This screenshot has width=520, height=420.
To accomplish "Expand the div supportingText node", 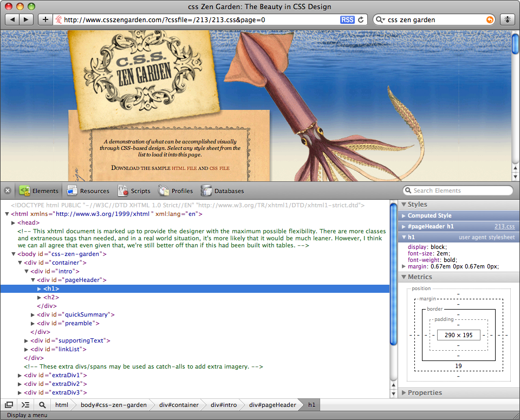I will point(26,340).
